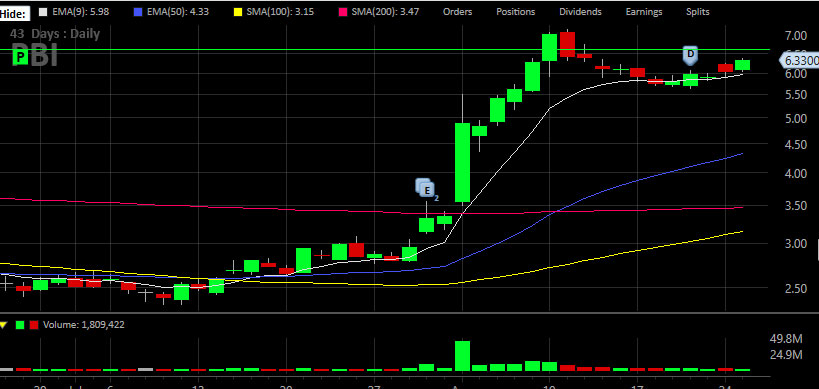Click the Volume: 1,809,422 label
The height and width of the screenshot is (389, 819).
[84, 325]
